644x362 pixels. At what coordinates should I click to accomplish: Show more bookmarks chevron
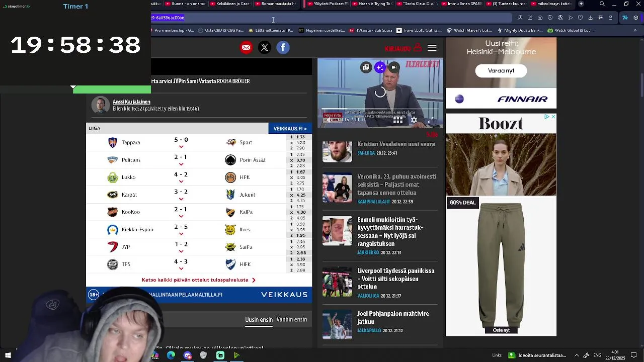(635, 30)
